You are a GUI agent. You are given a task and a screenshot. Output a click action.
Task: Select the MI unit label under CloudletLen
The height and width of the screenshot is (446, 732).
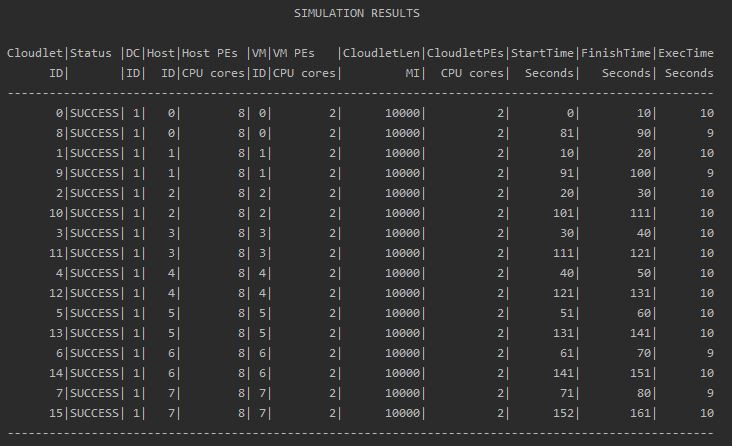coord(413,73)
